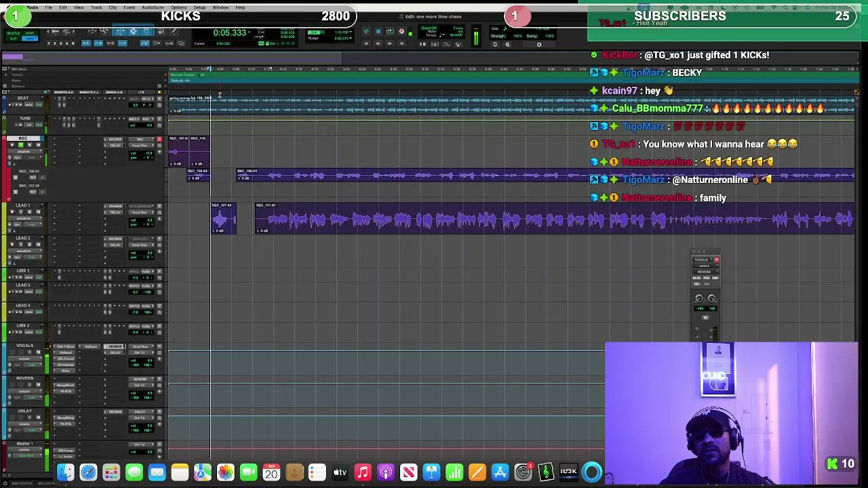This screenshot has width=868, height=488.
Task: Solo the LEAD 2 track
Action: (29, 244)
